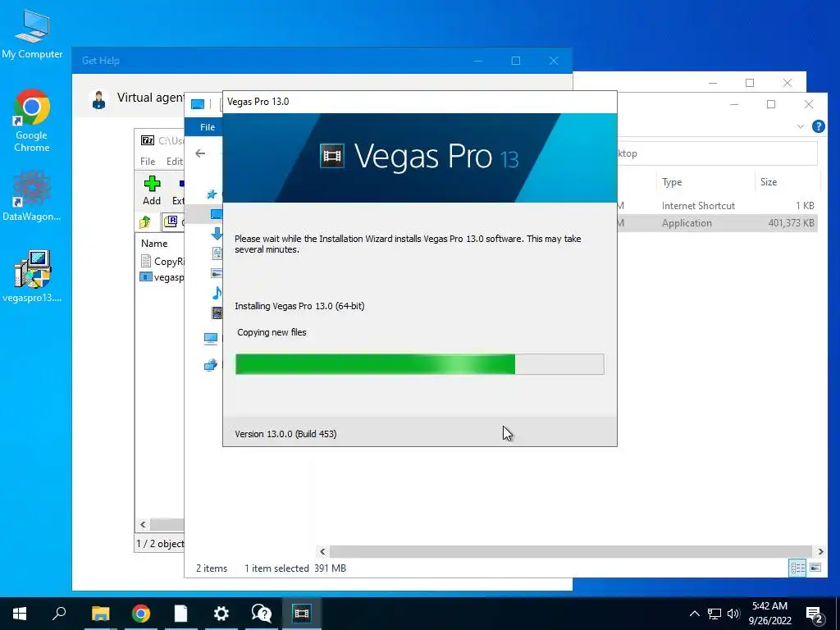840x630 pixels.
Task: Open DataWagon desktop shortcut
Action: point(32,195)
